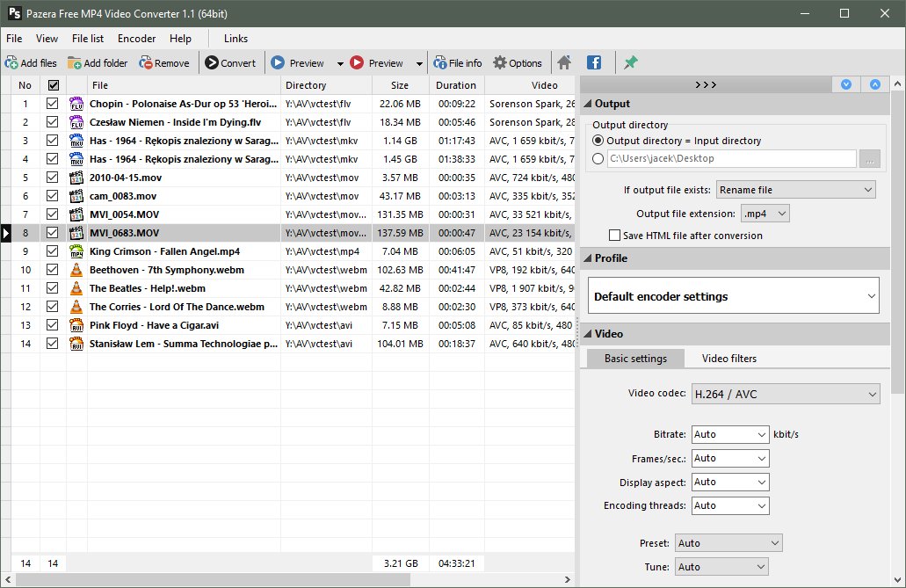
Task: Click FLV icon of Czesław Niemen row
Action: pyautogui.click(x=76, y=122)
